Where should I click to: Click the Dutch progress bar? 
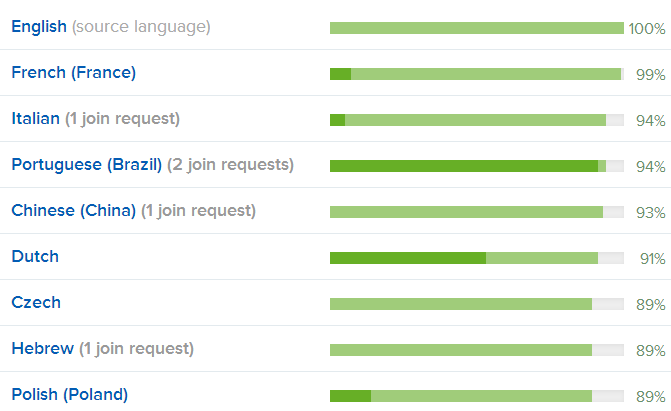tap(476, 258)
